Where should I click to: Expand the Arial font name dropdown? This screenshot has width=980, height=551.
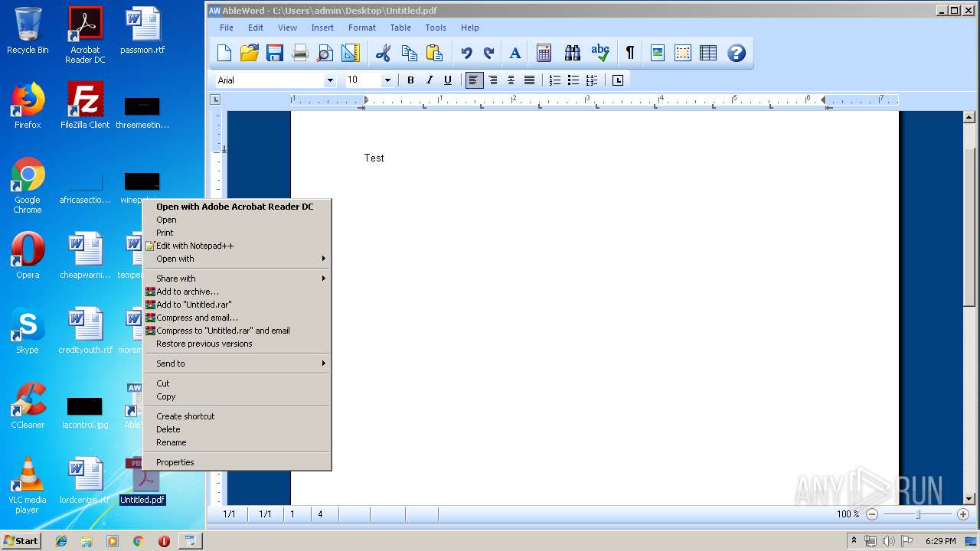pos(330,80)
